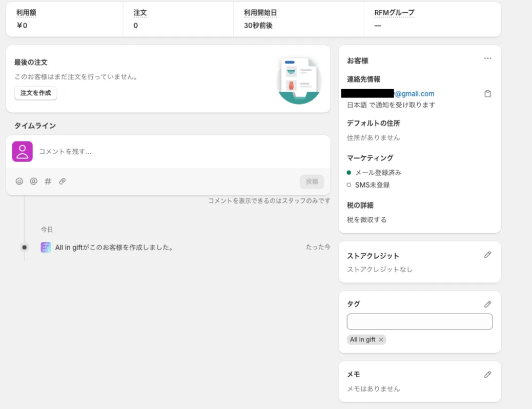532x409 pixels.
Task: Click メモはありません text
Action: [x=373, y=388]
